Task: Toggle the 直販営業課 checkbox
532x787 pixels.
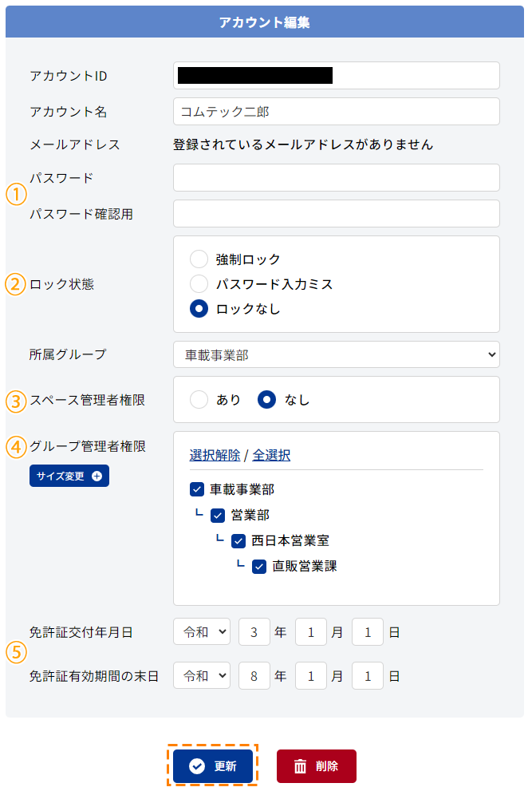Action: point(258,567)
